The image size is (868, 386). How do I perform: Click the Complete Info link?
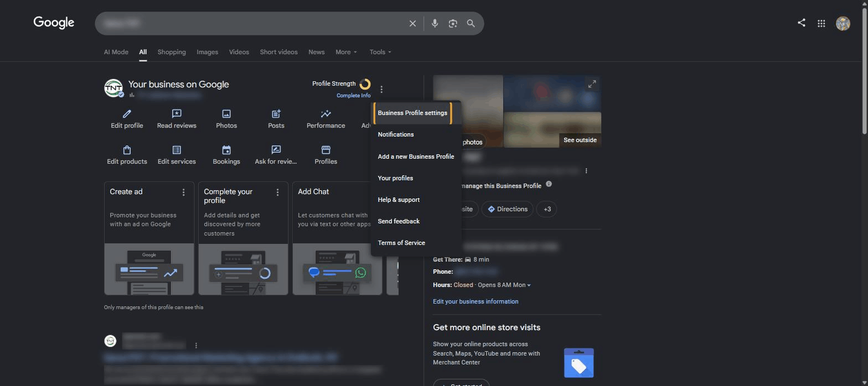point(353,96)
